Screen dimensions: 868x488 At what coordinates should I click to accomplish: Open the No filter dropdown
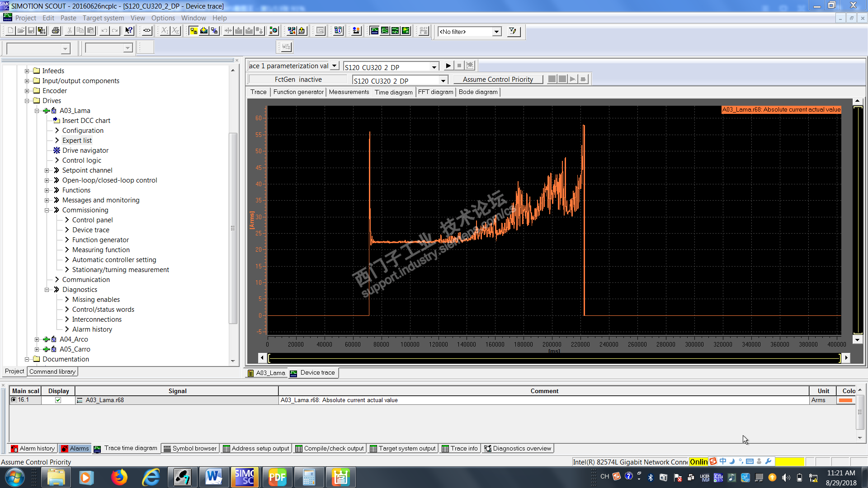496,32
